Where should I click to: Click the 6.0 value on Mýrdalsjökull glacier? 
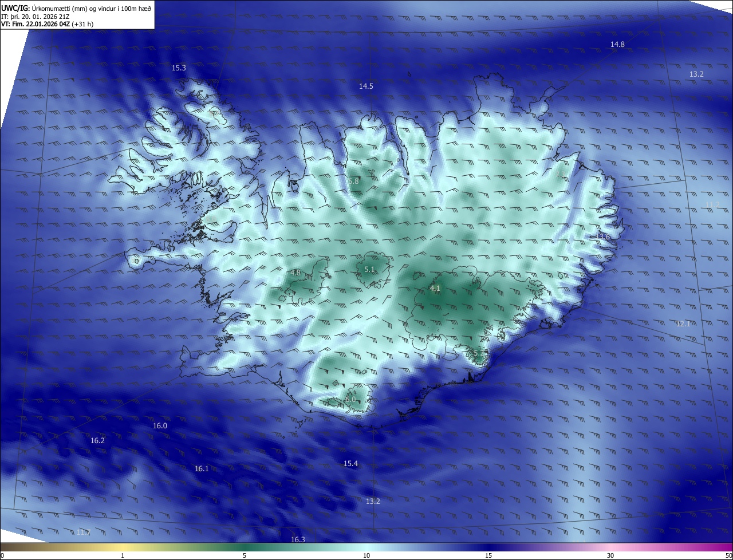[x=350, y=399]
